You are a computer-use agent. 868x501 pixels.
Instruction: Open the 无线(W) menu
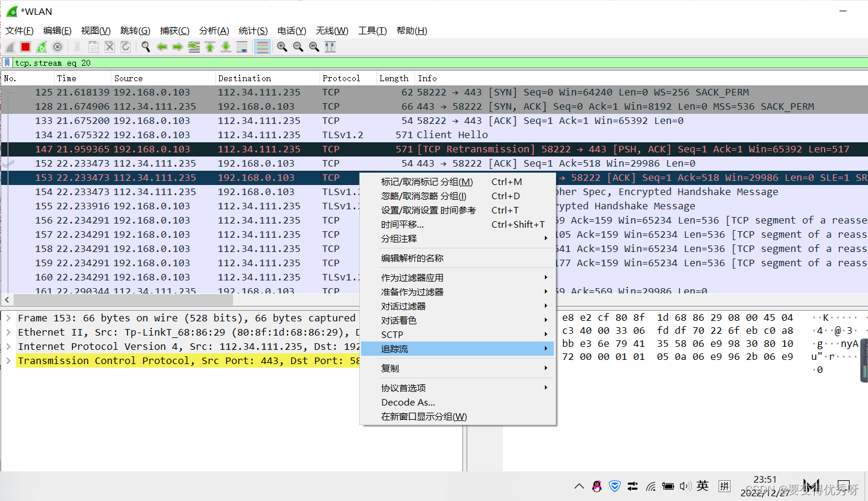(332, 31)
